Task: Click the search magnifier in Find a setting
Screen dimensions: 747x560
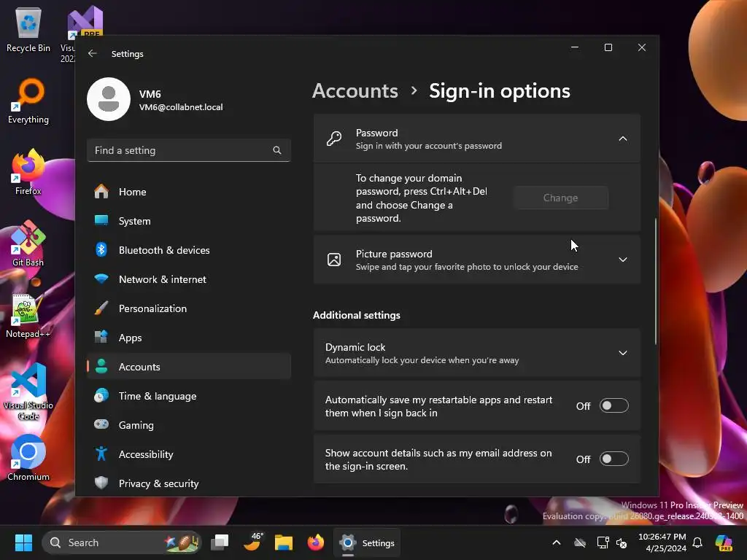Action: pos(276,150)
